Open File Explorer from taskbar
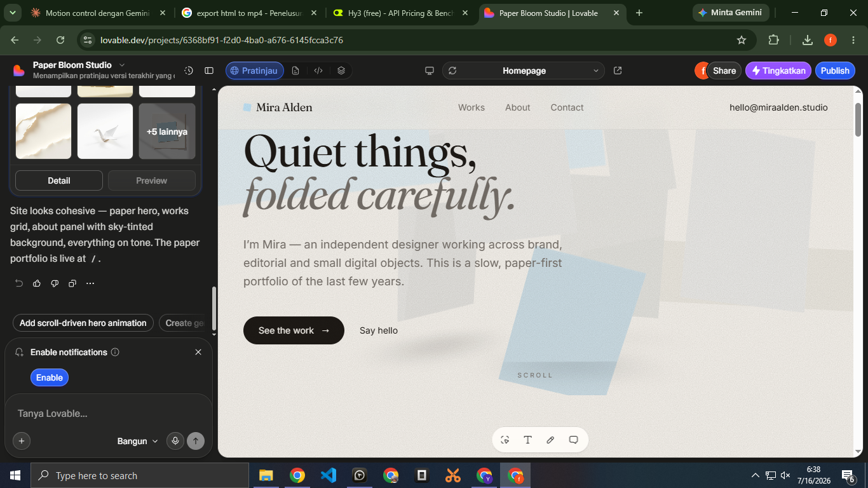868x488 pixels. click(x=266, y=475)
